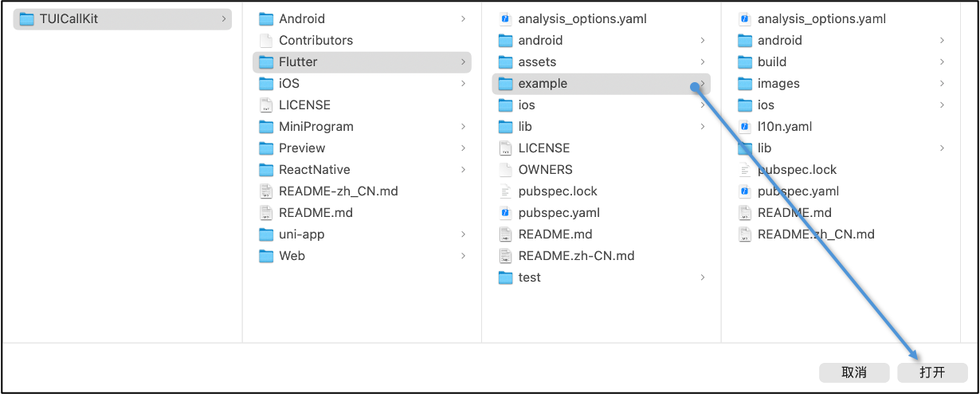980x394 pixels.
Task: Click the README-zh_CN.md file icon
Action: 266,191
